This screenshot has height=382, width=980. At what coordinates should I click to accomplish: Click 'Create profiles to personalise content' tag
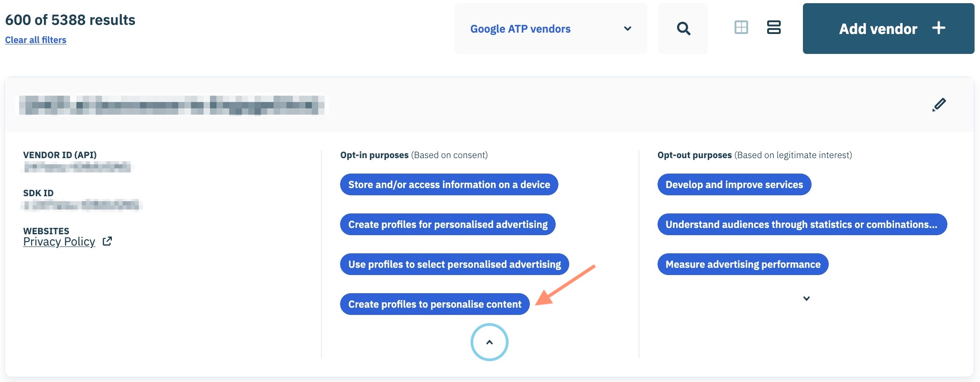(x=435, y=304)
